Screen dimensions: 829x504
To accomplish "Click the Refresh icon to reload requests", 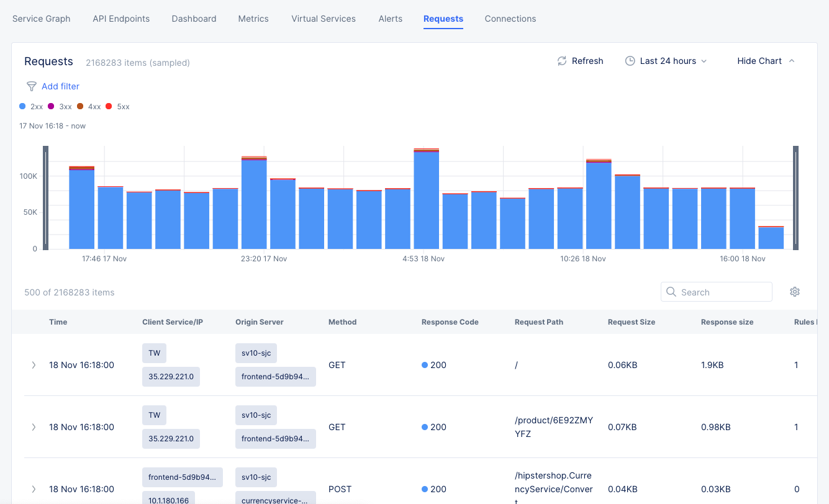I will (562, 60).
